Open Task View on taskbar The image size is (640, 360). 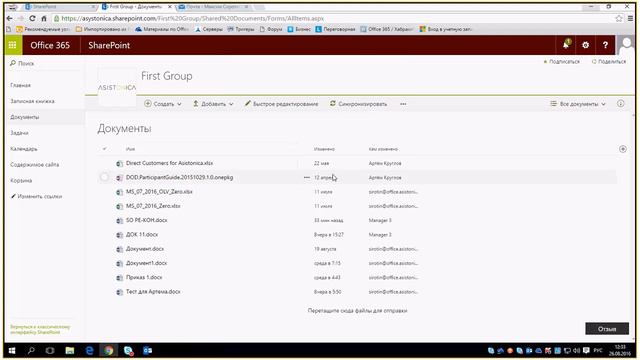50,351
